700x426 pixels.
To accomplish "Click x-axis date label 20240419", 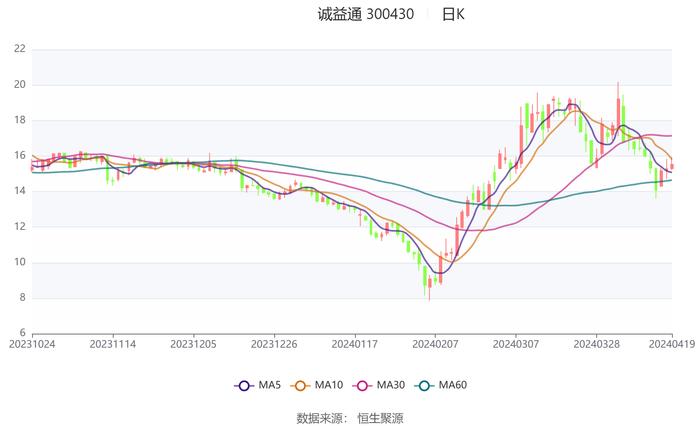I will (x=672, y=344).
